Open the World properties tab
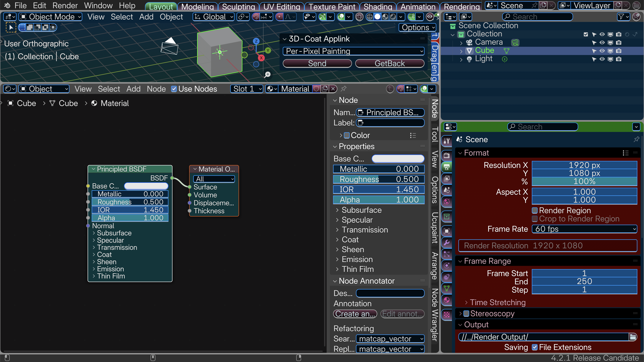The image size is (644, 362). pyautogui.click(x=446, y=202)
